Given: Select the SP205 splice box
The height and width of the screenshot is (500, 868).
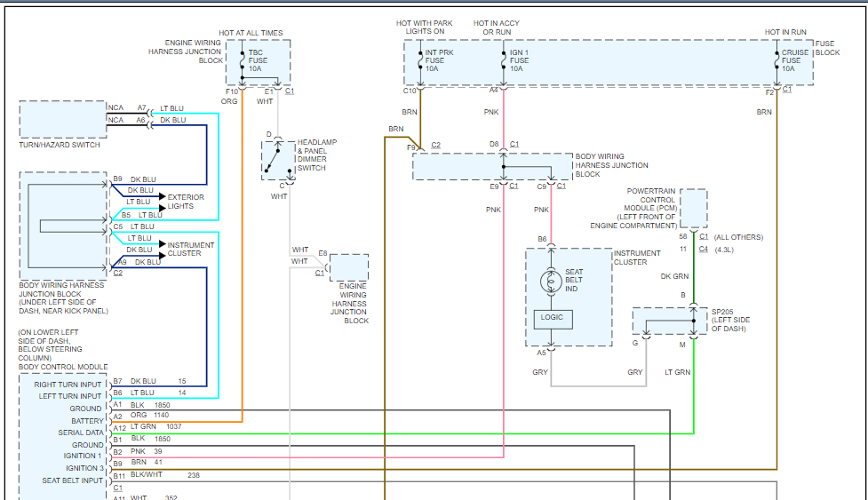Looking at the screenshot, I should [x=670, y=321].
